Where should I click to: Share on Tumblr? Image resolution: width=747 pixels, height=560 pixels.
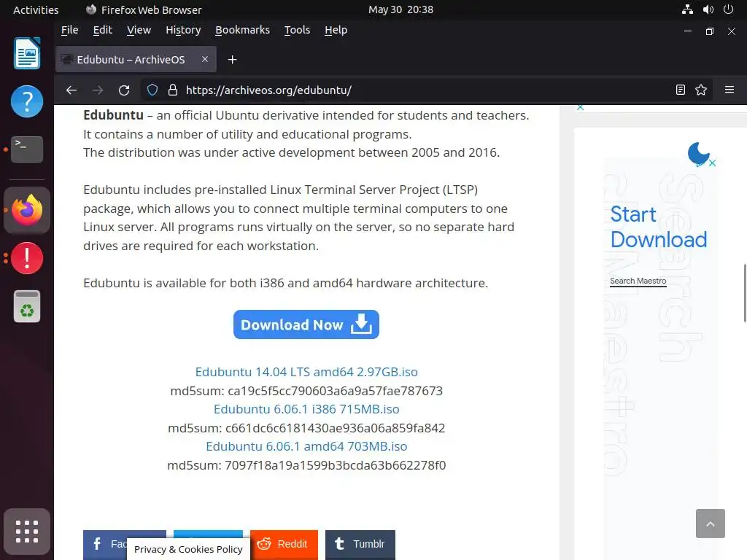pos(360,544)
